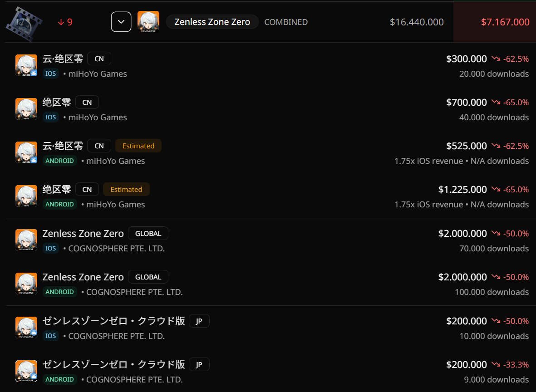
Task: Click the film-strip rank 17 badge
Action: point(24,24)
